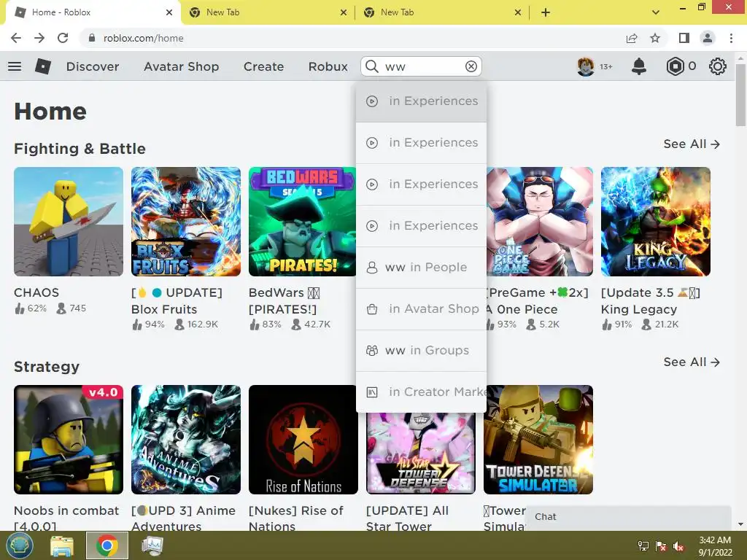Click the search magnifier icon
This screenshot has width=747, height=560.
tap(372, 66)
